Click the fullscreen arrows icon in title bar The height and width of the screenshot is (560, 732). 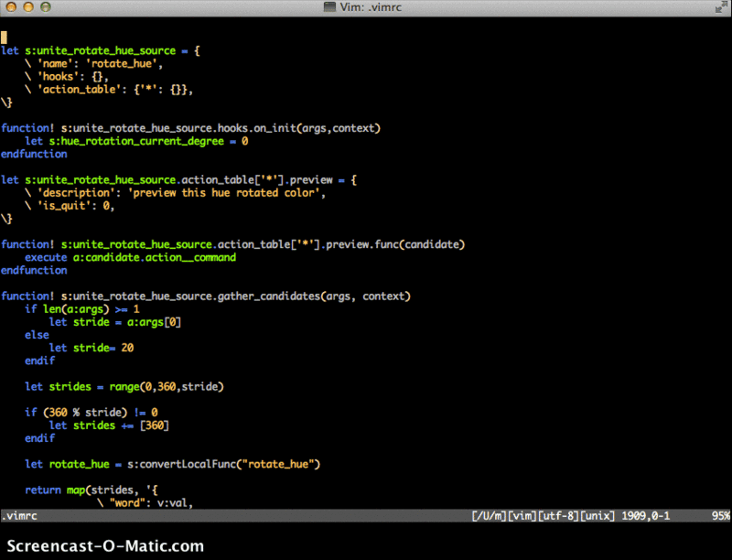721,7
